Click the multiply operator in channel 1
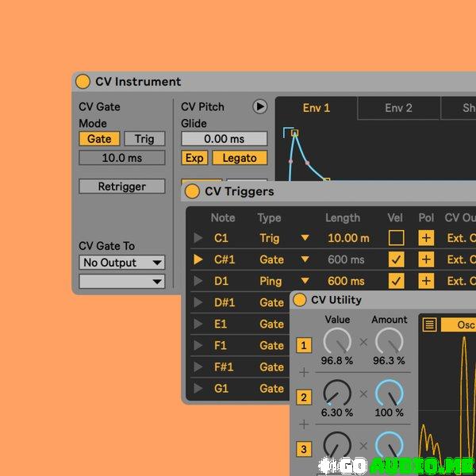 coord(363,342)
